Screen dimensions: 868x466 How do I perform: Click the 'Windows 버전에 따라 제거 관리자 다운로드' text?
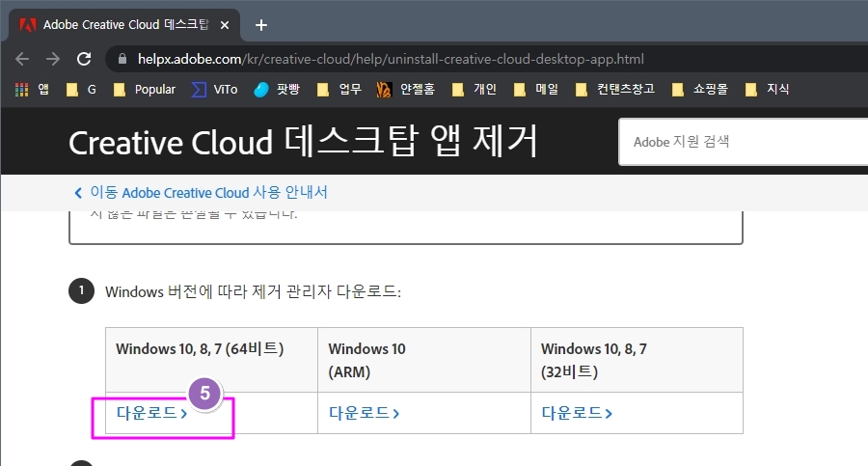[253, 291]
